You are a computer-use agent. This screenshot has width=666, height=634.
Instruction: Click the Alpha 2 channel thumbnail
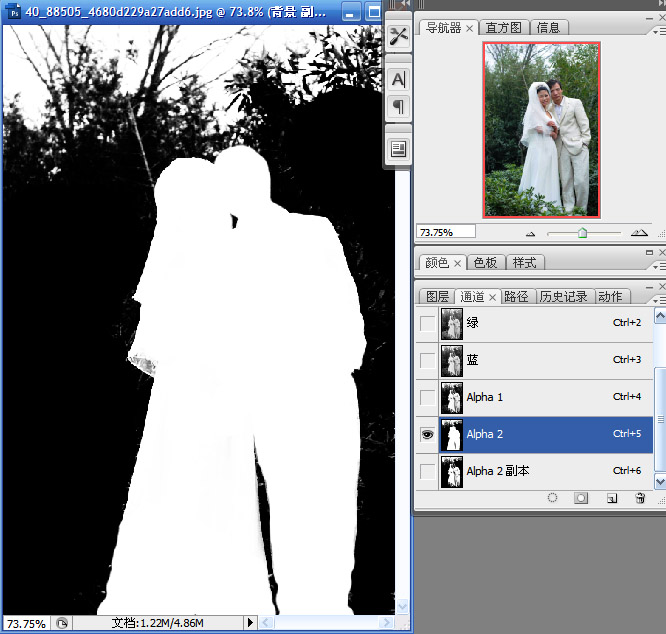[x=452, y=434]
